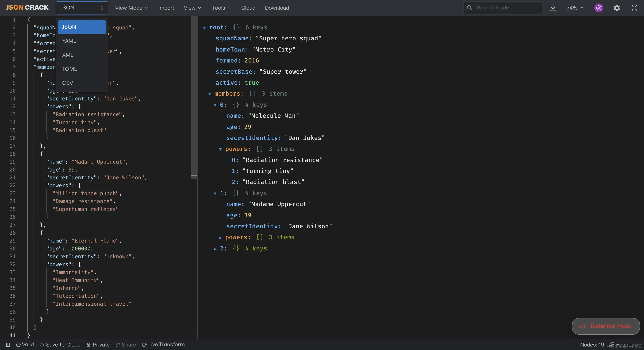
Task: Toggle Live Transform in status bar
Action: pyautogui.click(x=163, y=345)
